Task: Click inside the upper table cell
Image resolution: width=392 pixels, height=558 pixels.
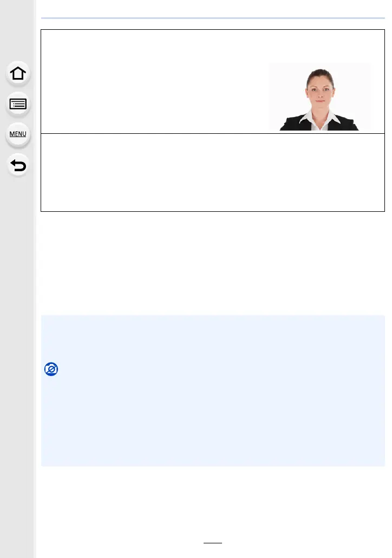Action: click(153, 82)
